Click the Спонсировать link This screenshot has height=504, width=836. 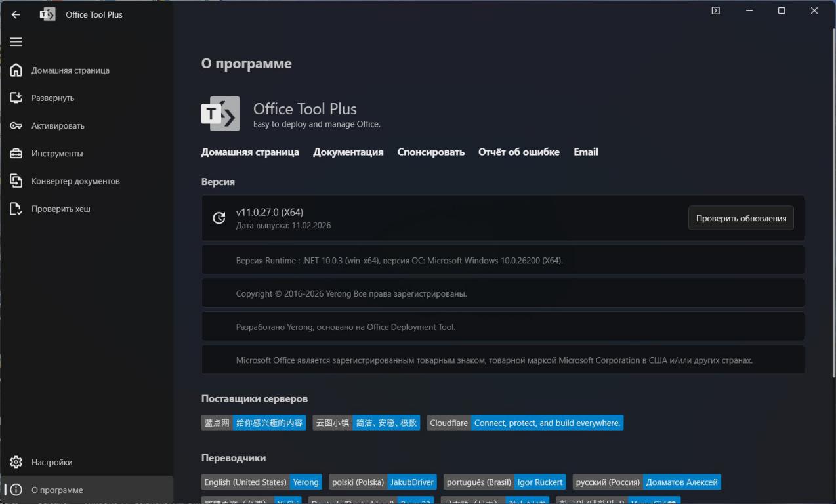[x=430, y=152]
